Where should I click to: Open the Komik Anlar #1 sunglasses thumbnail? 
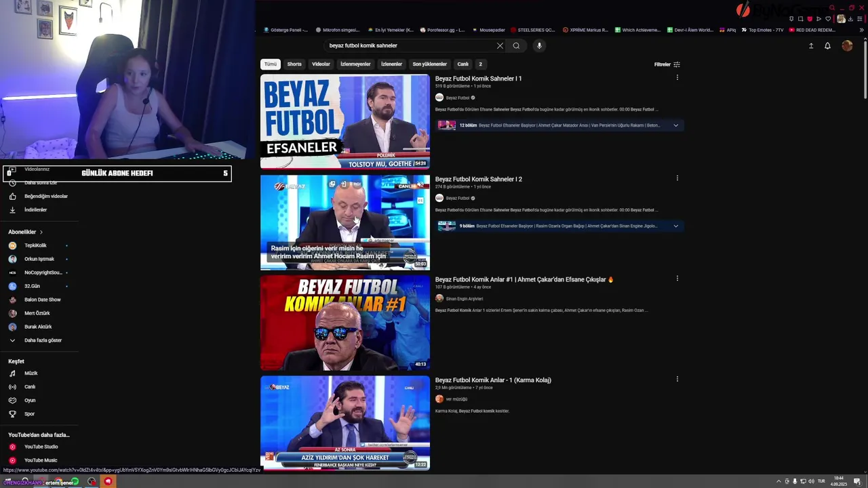click(344, 323)
